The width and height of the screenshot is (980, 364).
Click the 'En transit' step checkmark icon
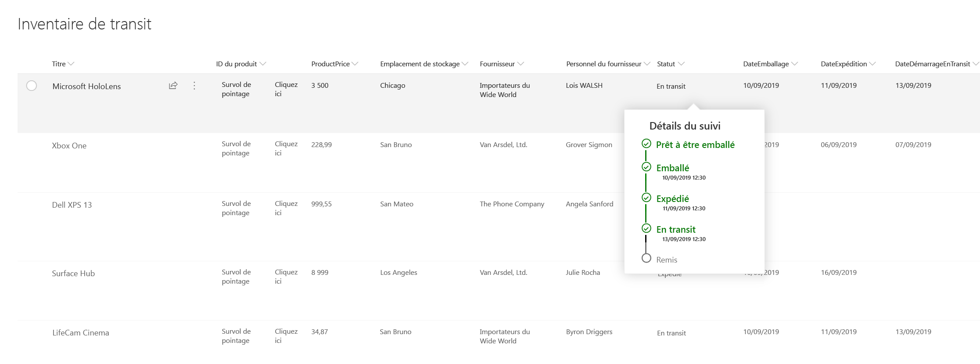coord(646,228)
